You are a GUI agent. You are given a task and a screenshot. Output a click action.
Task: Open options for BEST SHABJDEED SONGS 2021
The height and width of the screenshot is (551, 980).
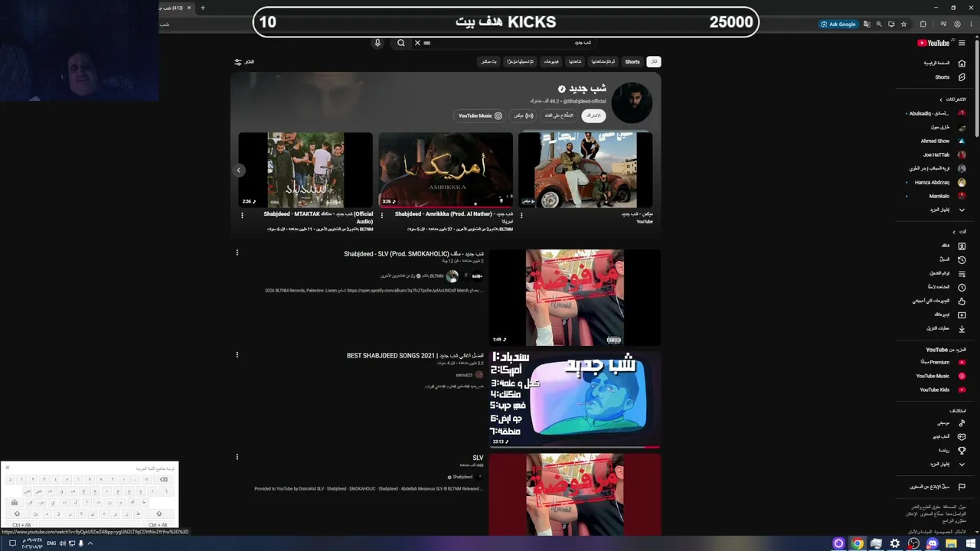(x=237, y=355)
